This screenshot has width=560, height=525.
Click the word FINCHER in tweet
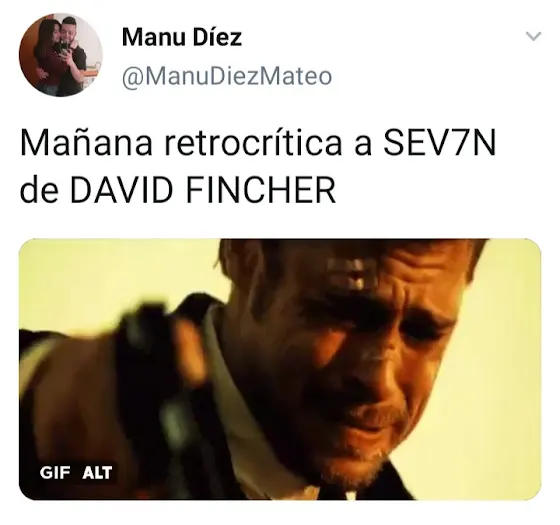(261, 190)
